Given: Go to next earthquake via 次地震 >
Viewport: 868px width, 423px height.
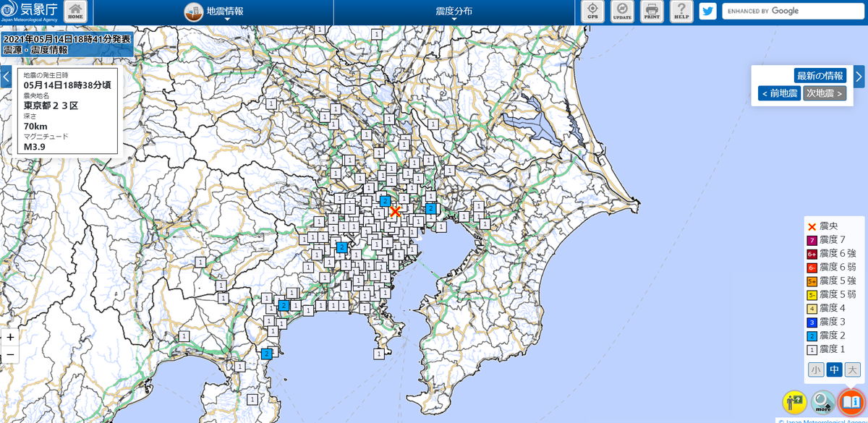Looking at the screenshot, I should [825, 93].
